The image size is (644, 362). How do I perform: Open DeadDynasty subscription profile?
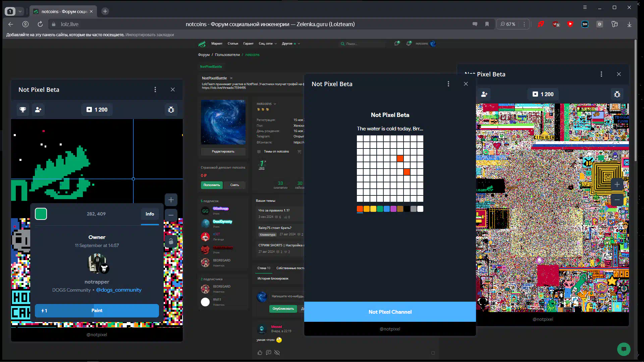(222, 222)
